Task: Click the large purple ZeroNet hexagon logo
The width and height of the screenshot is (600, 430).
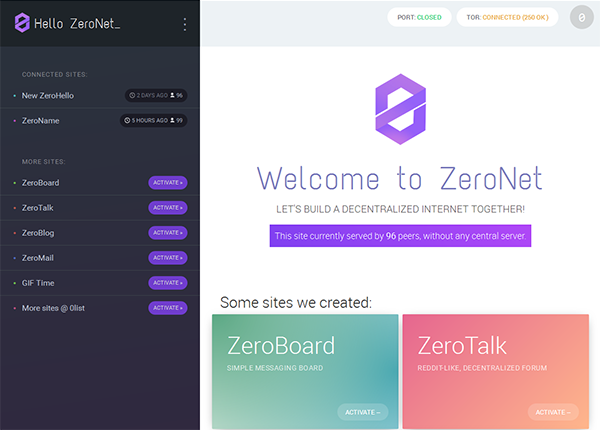Action: [400, 109]
